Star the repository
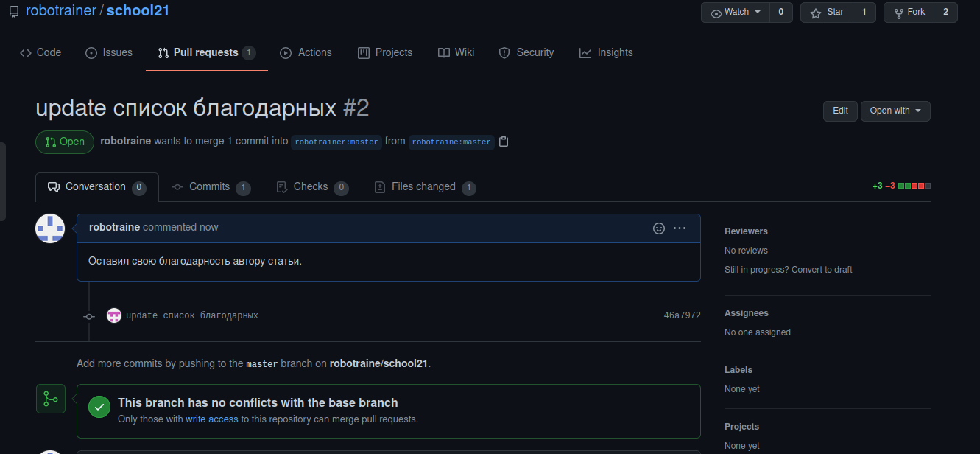This screenshot has height=454, width=980. (x=827, y=13)
